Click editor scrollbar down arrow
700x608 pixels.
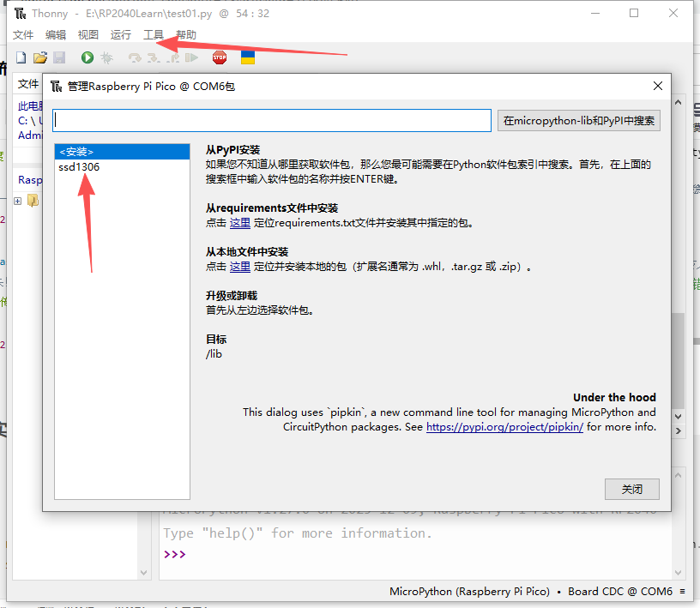pos(678,417)
